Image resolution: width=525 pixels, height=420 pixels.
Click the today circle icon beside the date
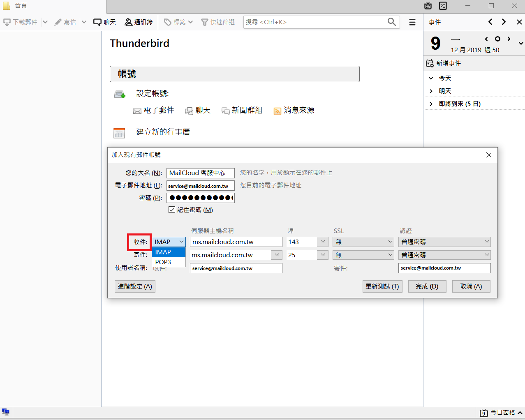click(497, 39)
